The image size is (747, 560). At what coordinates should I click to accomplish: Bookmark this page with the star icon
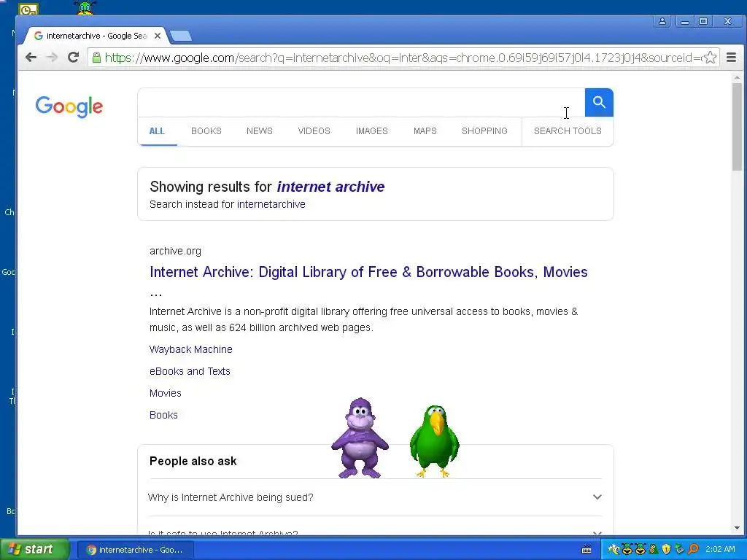tap(710, 58)
